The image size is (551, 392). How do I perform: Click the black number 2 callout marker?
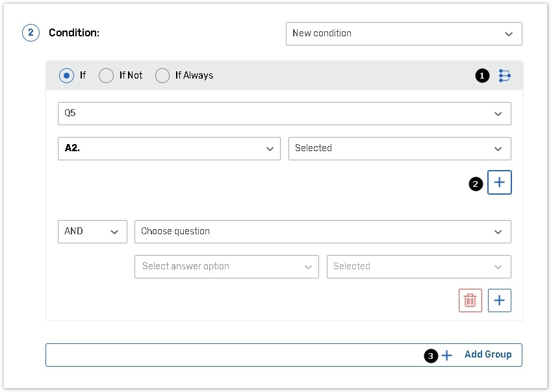tap(476, 184)
